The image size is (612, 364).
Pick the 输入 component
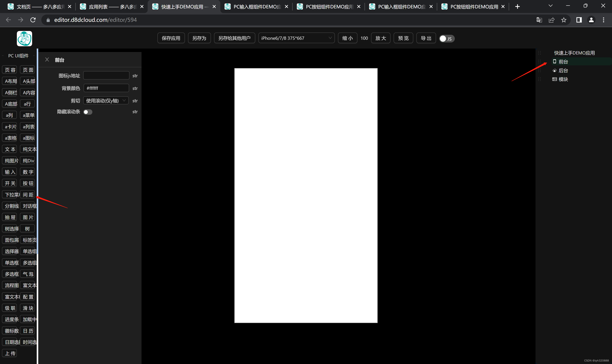(10, 172)
